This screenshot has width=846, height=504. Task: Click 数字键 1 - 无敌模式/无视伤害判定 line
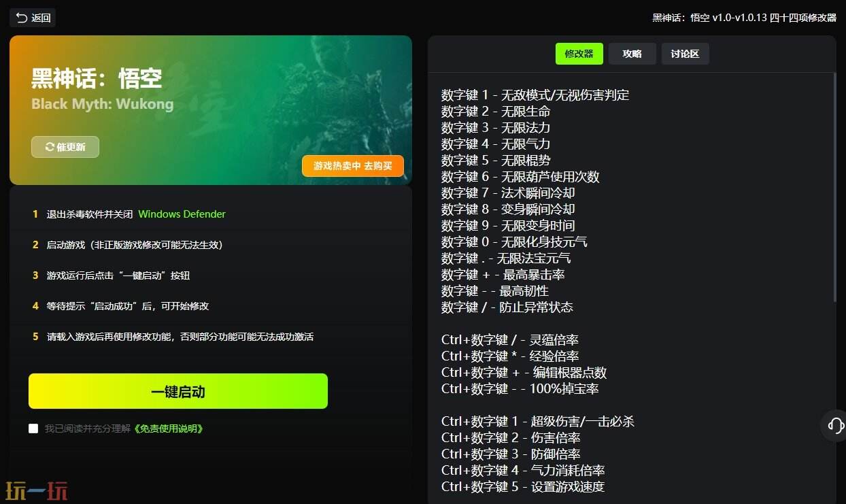click(x=535, y=95)
